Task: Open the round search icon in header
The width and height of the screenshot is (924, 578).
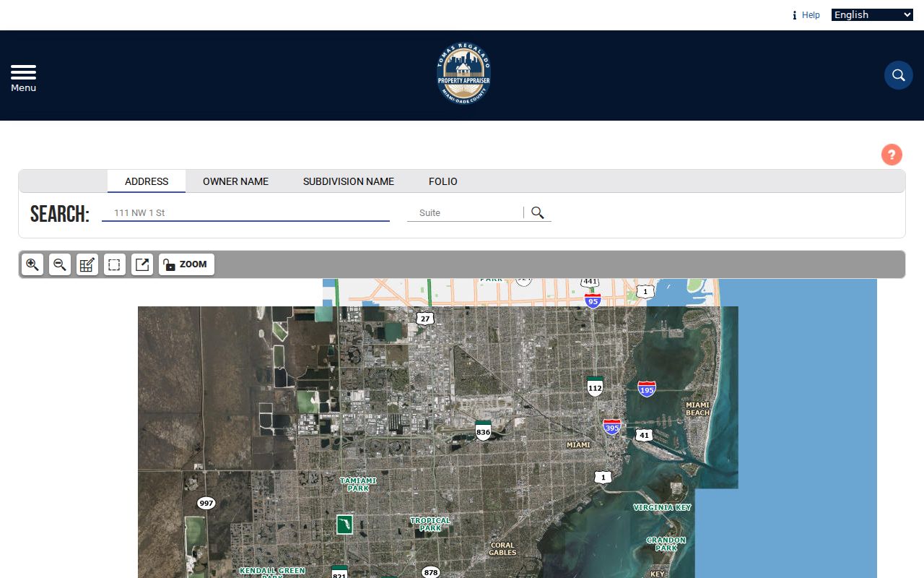Action: point(899,75)
